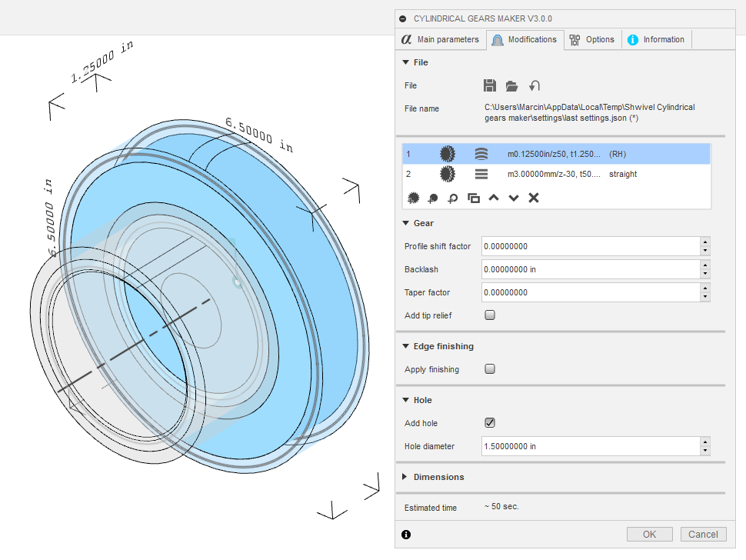This screenshot has height=560, width=746.
Task: Select the Modifications tab
Action: (x=525, y=39)
